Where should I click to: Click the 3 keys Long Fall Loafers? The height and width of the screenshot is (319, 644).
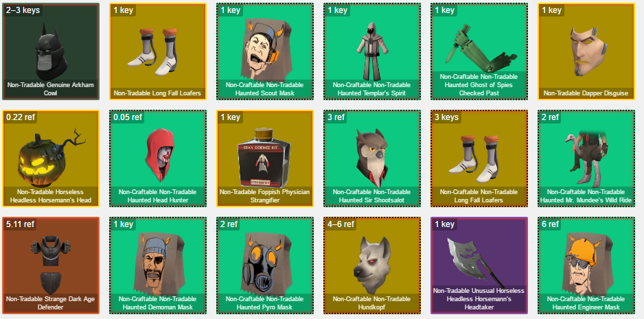point(479,158)
